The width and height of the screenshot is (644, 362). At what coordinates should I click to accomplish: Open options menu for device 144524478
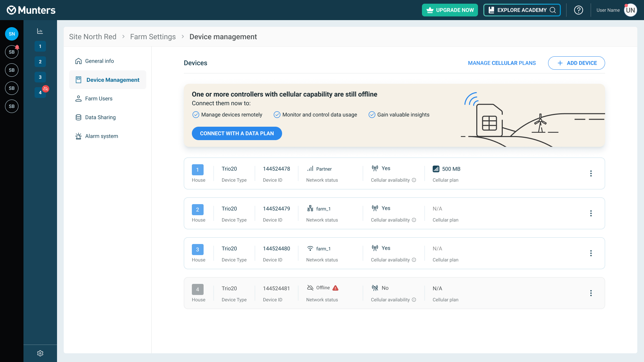click(x=591, y=174)
